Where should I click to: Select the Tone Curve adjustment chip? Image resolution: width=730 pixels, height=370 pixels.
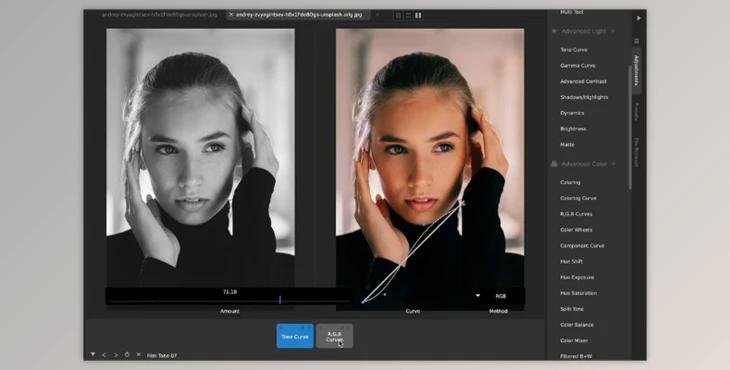(x=295, y=336)
